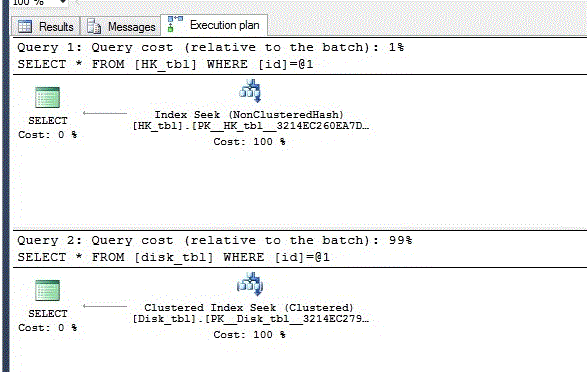The image size is (587, 372).
Task: Open the Messages tab
Action: (121, 27)
